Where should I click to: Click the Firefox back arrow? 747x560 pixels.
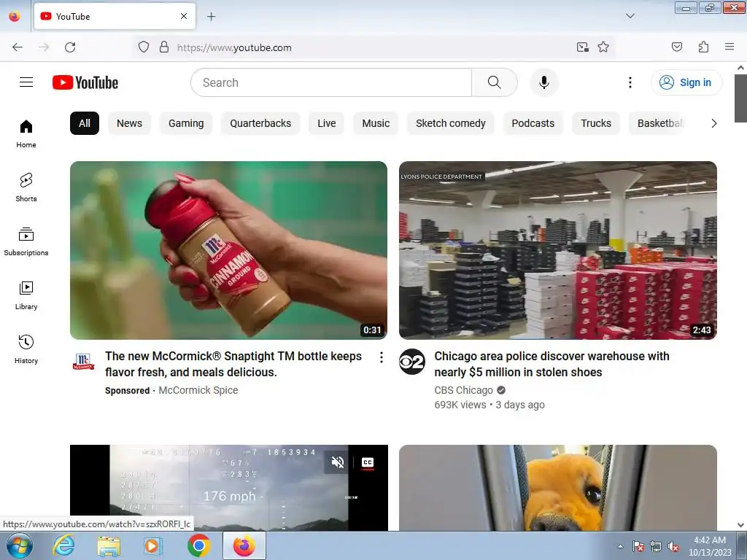[x=18, y=47]
